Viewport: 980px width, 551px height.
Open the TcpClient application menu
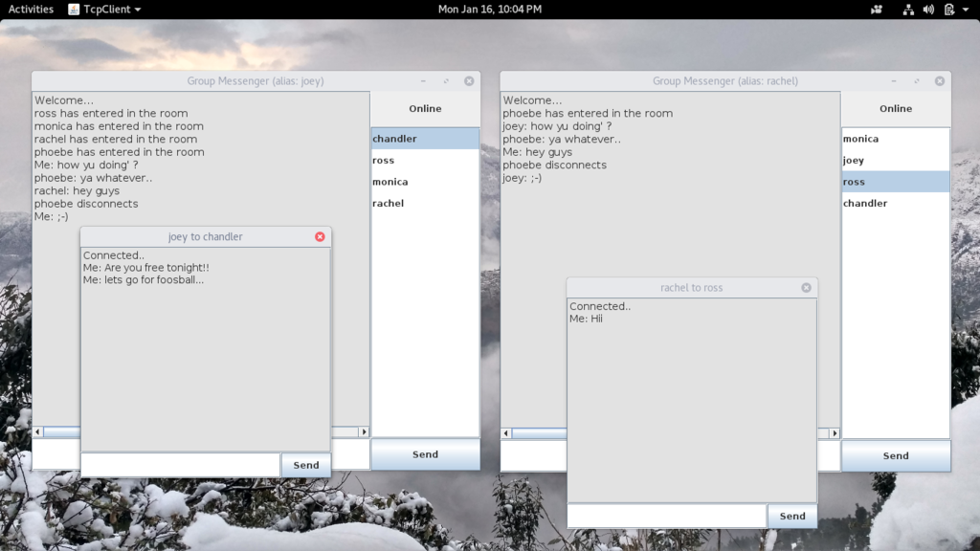pos(104,10)
